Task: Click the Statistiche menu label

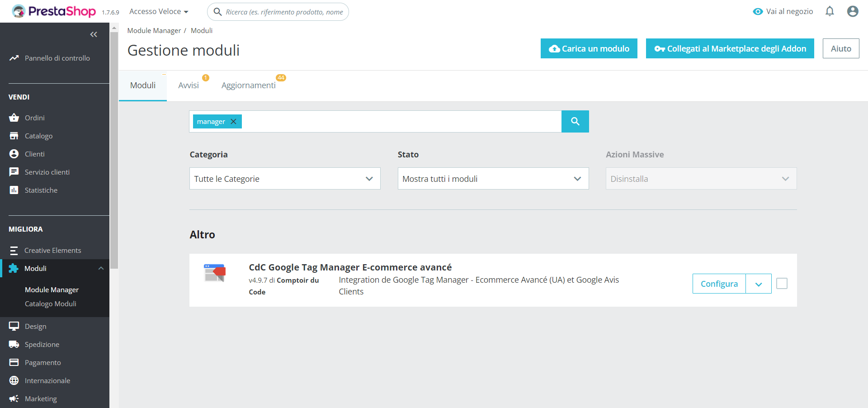Action: [x=41, y=190]
